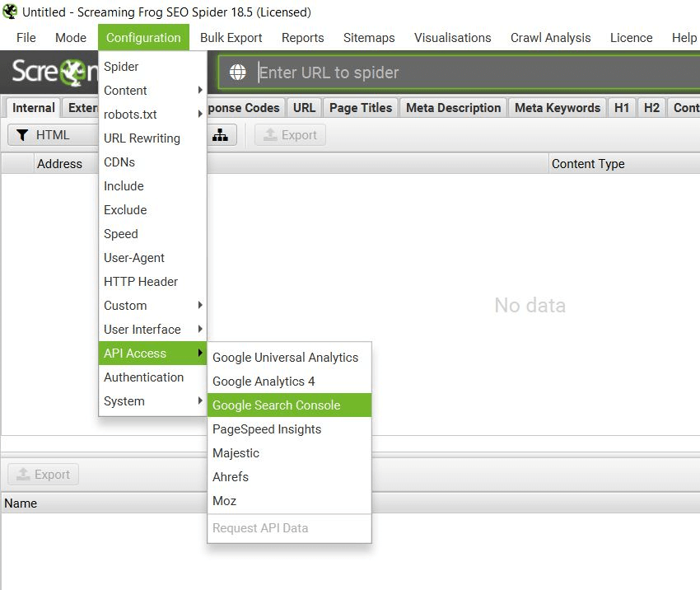The width and height of the screenshot is (700, 590).
Task: Open the Mode menu
Action: pos(71,38)
